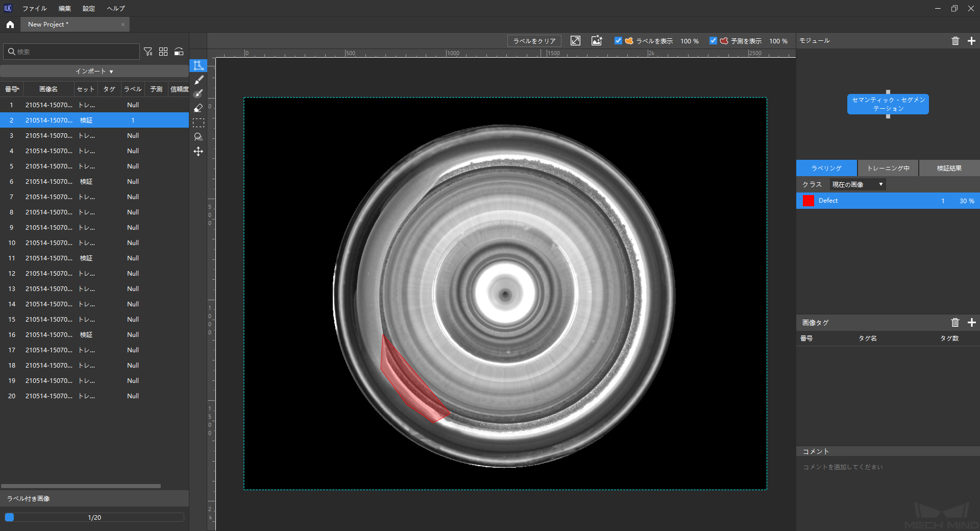Select the lasso mask tool
Screen dimensions: 980x531
coord(199,137)
